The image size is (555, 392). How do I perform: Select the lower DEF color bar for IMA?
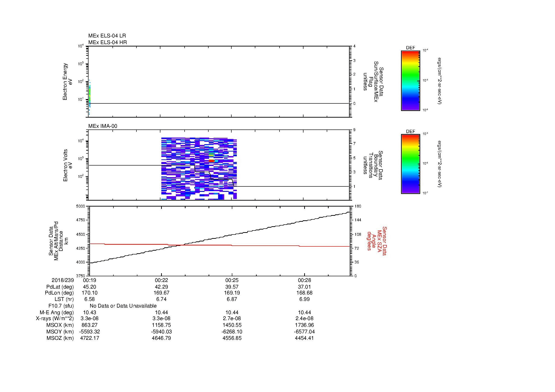pos(410,164)
